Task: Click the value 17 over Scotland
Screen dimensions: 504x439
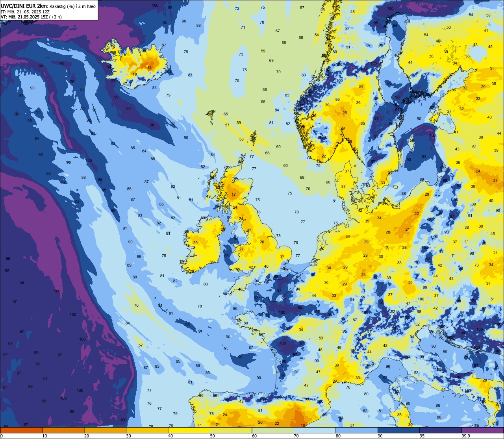Action: pos(233,194)
